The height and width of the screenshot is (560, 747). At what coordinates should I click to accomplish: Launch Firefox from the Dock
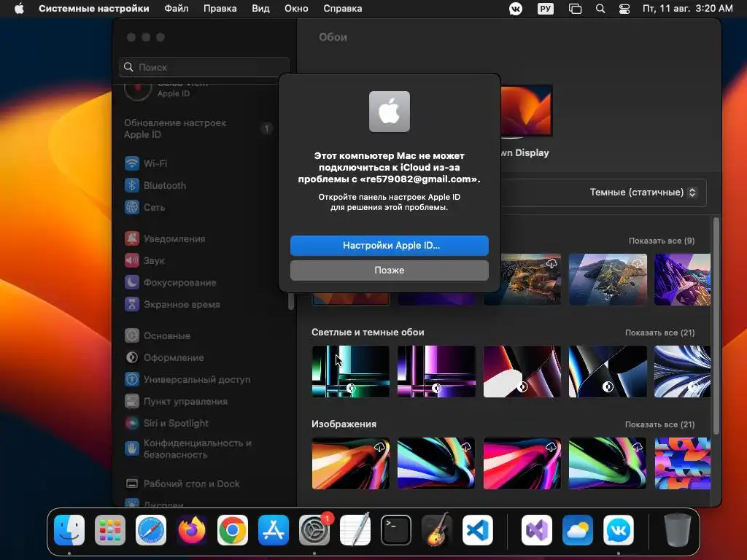pyautogui.click(x=192, y=530)
